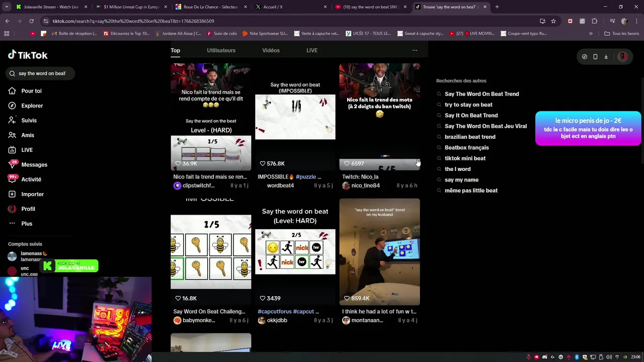Image resolution: width=644 pixels, height=362 pixels.
Task: Select the Top search tab
Action: click(175, 50)
